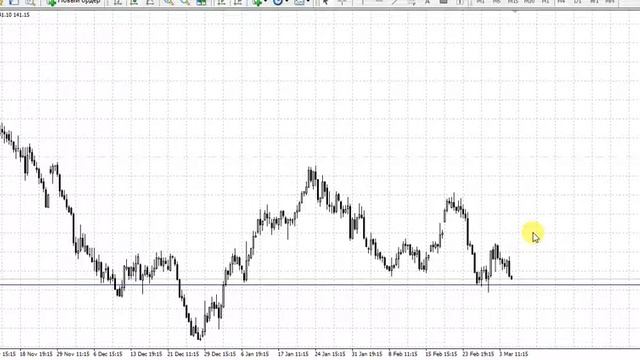
Task: Activate the Crosshair tool
Action: pos(342,2)
